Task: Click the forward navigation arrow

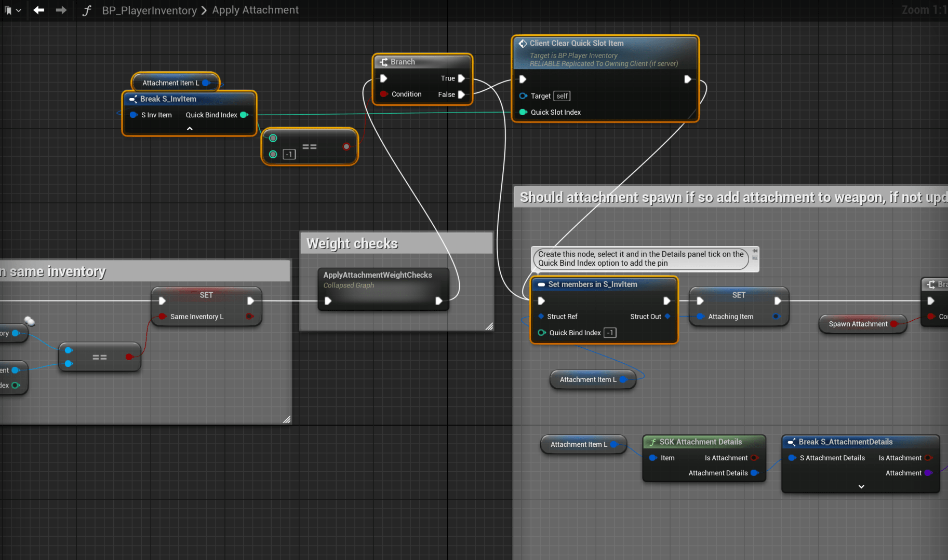Action: click(61, 10)
